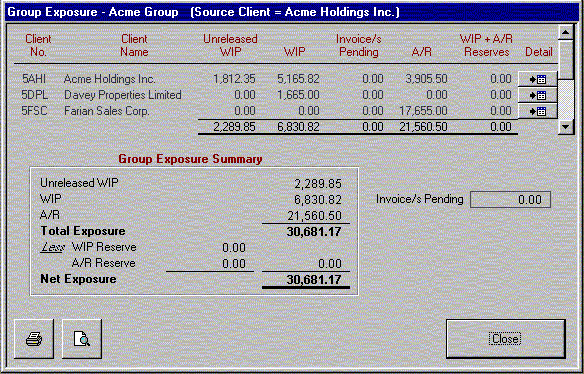Click the Group Exposure window title bar
584x374 pixels.
292,12
